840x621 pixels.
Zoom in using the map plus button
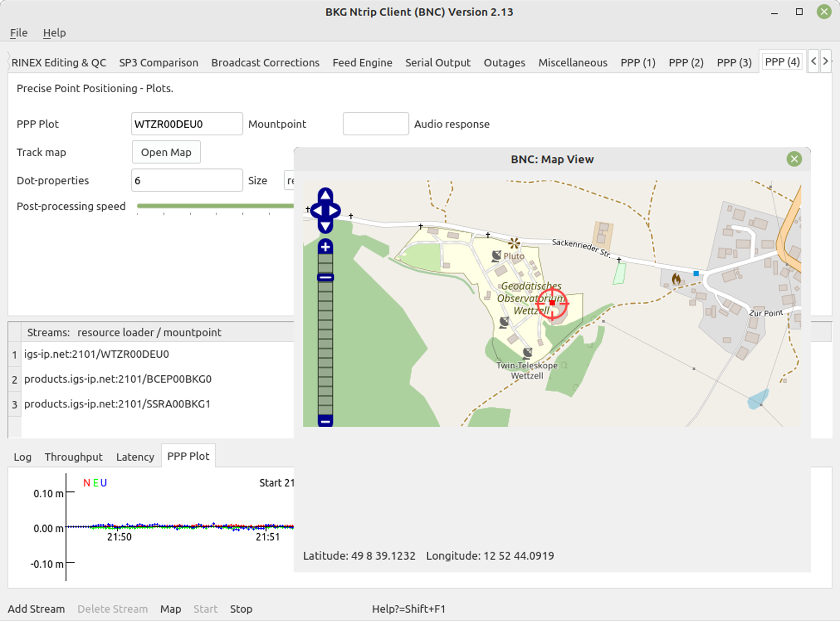(326, 247)
